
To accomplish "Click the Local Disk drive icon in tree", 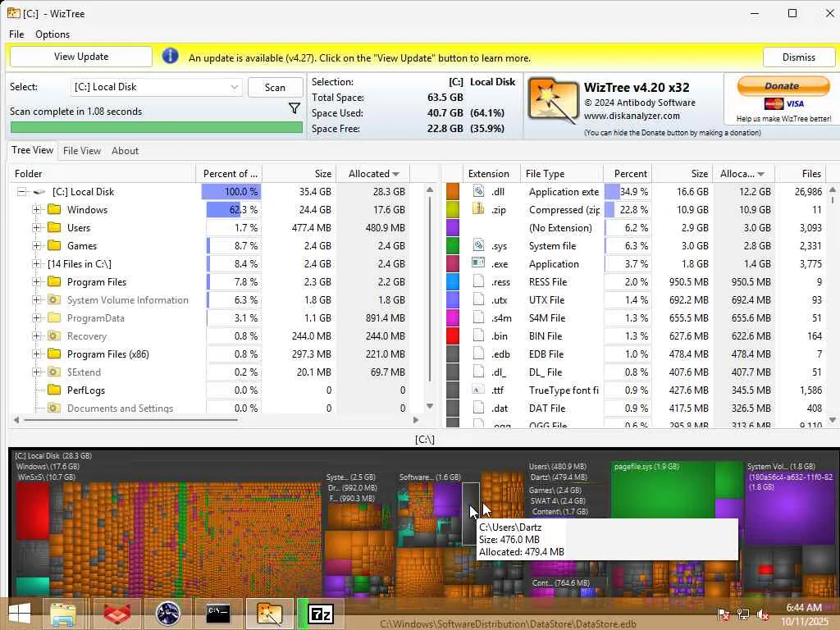I will tap(39, 192).
